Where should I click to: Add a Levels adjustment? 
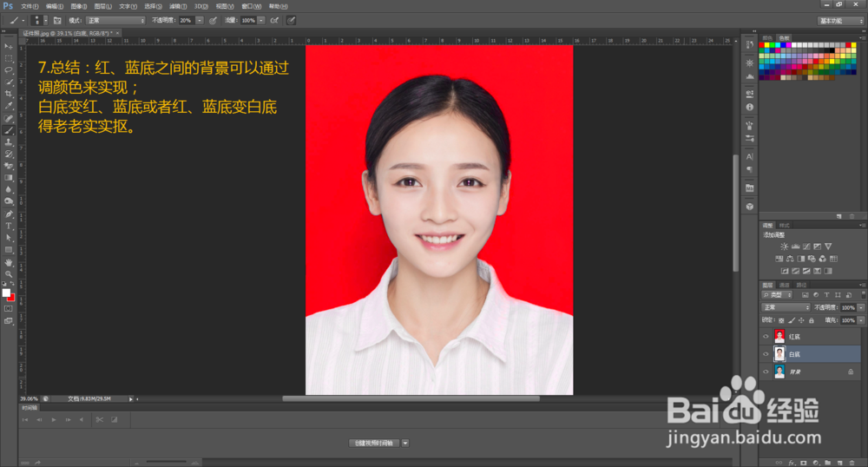coord(795,247)
